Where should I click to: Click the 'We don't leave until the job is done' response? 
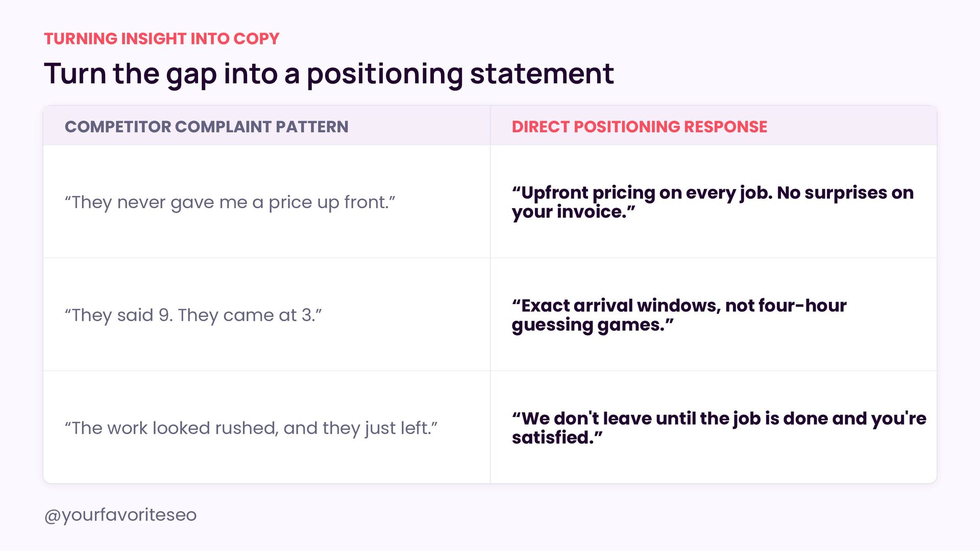point(719,428)
